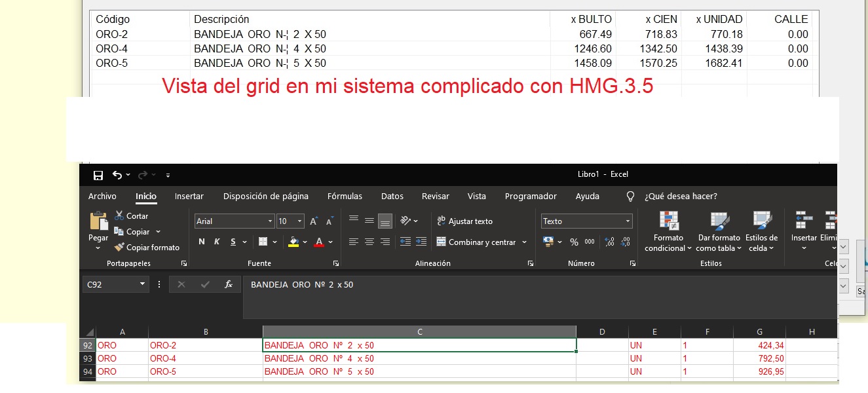Click the accounting currency format icon
This screenshot has height=393, width=868.
point(548,242)
